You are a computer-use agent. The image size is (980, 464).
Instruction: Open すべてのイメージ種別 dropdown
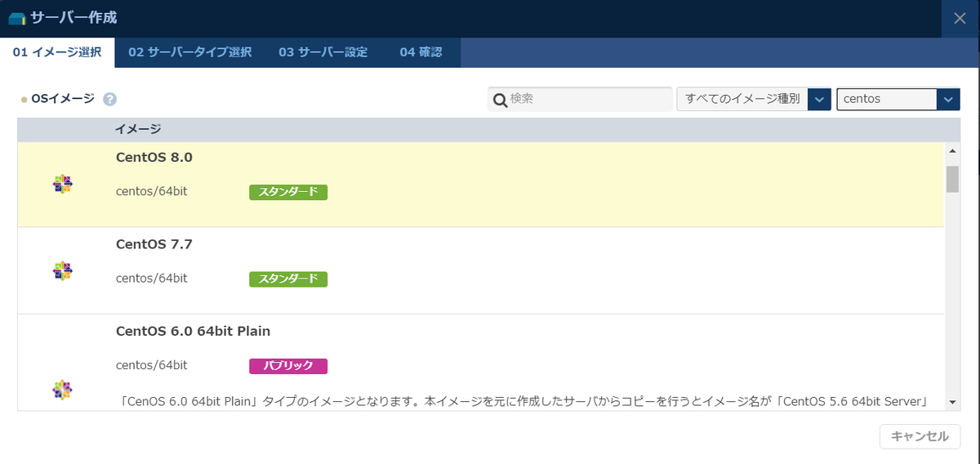(754, 99)
